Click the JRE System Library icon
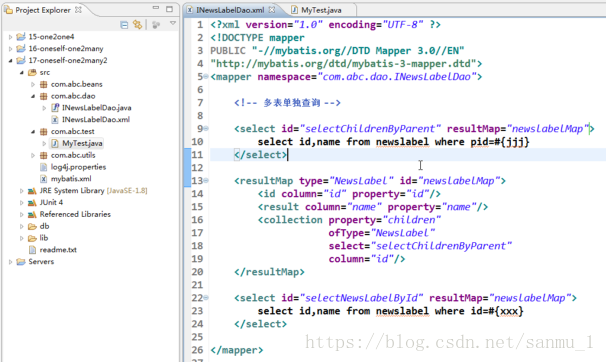The image size is (606, 362). 32,191
